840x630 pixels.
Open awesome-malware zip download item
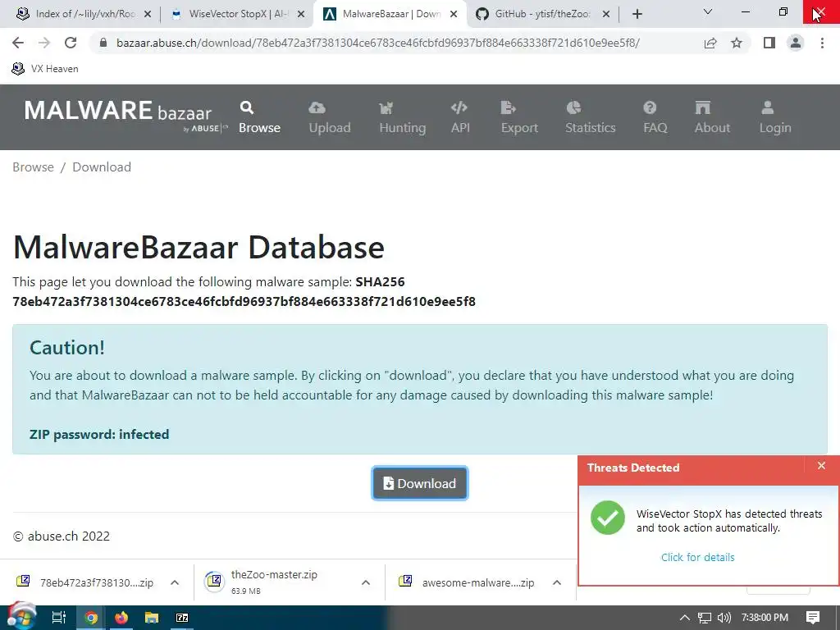466,582
